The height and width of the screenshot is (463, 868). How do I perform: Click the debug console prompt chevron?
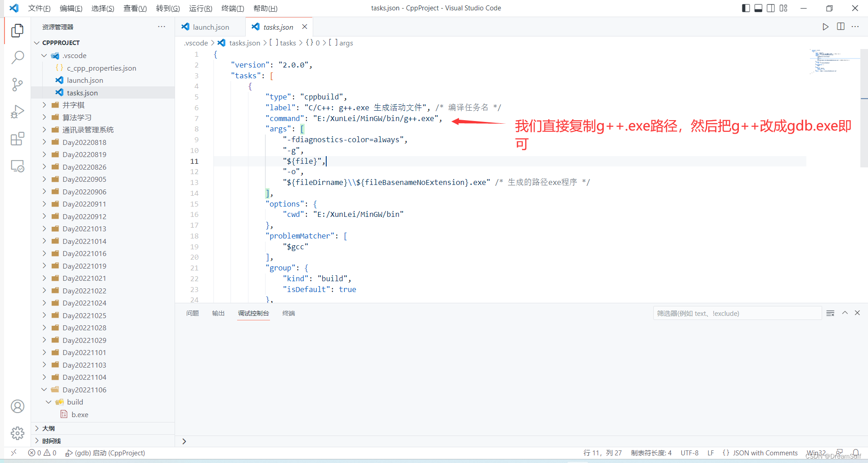click(x=184, y=441)
